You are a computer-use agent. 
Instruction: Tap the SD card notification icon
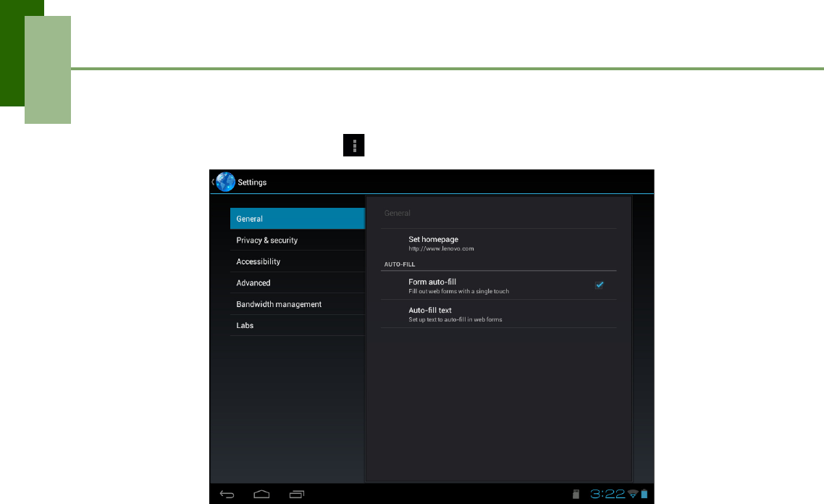[x=576, y=494]
